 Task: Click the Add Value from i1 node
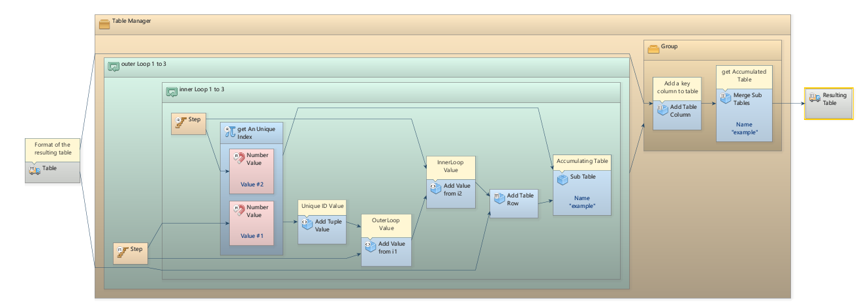[386, 248]
